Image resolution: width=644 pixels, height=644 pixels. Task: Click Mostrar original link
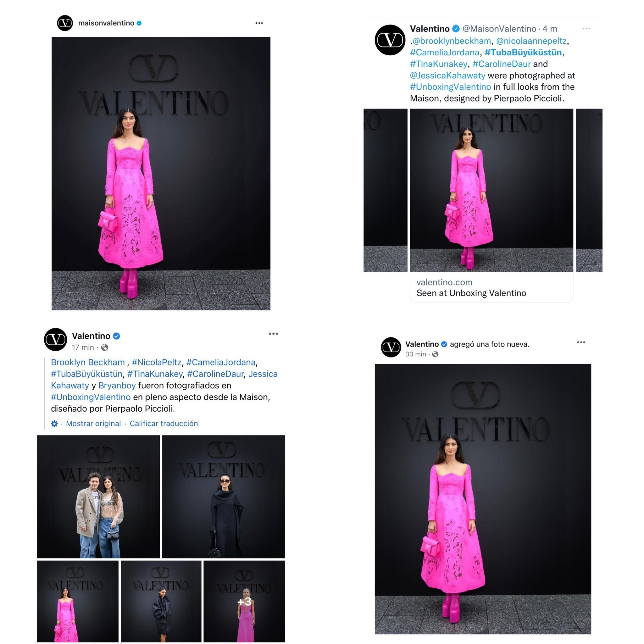tap(93, 424)
